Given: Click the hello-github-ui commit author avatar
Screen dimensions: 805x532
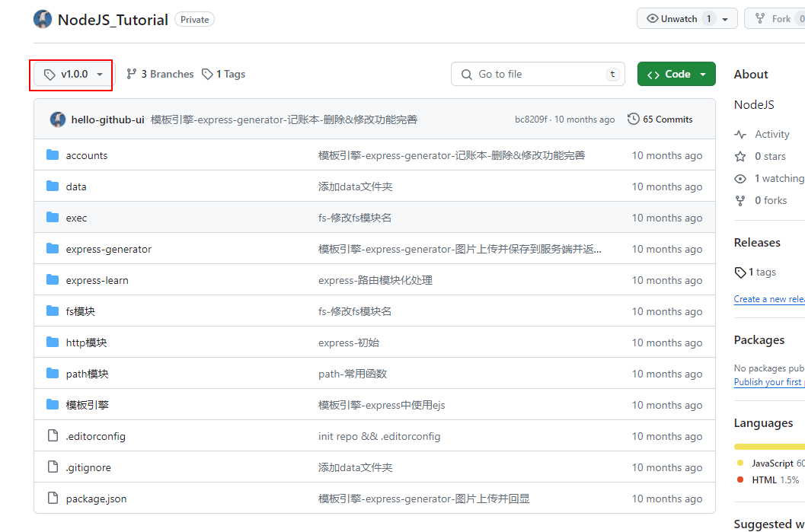Looking at the screenshot, I should (x=58, y=119).
